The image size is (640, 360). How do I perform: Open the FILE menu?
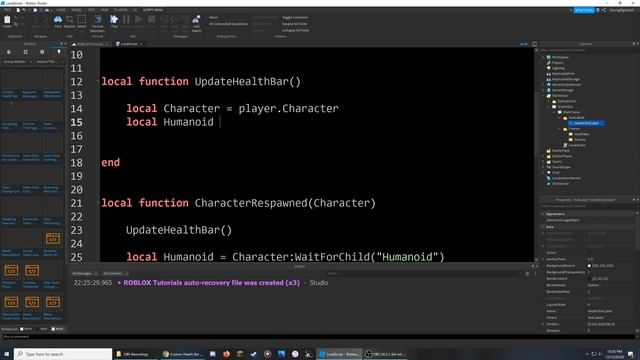click(7, 10)
